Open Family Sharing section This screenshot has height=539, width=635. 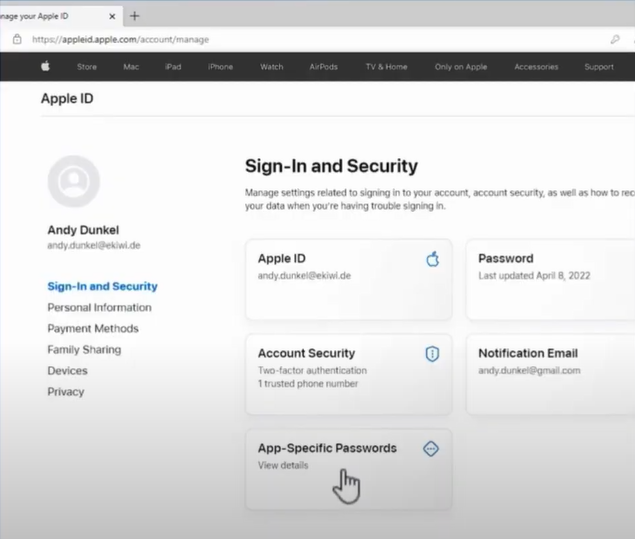[x=84, y=349]
